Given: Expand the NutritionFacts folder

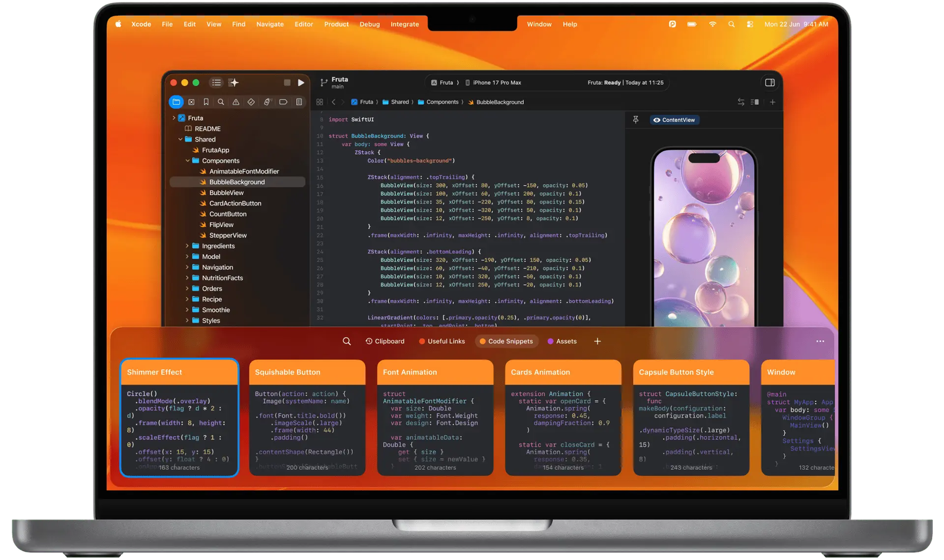Looking at the screenshot, I should (188, 278).
